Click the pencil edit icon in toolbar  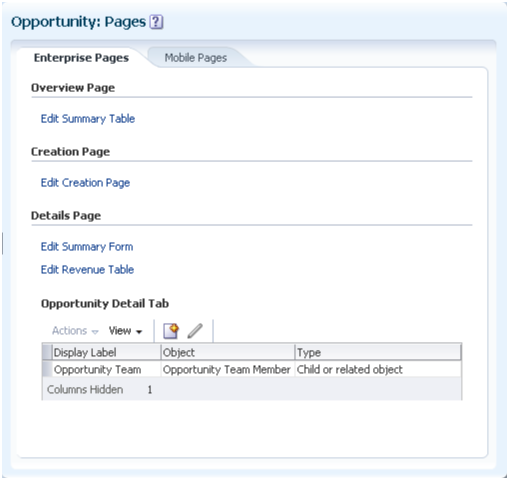pos(195,331)
